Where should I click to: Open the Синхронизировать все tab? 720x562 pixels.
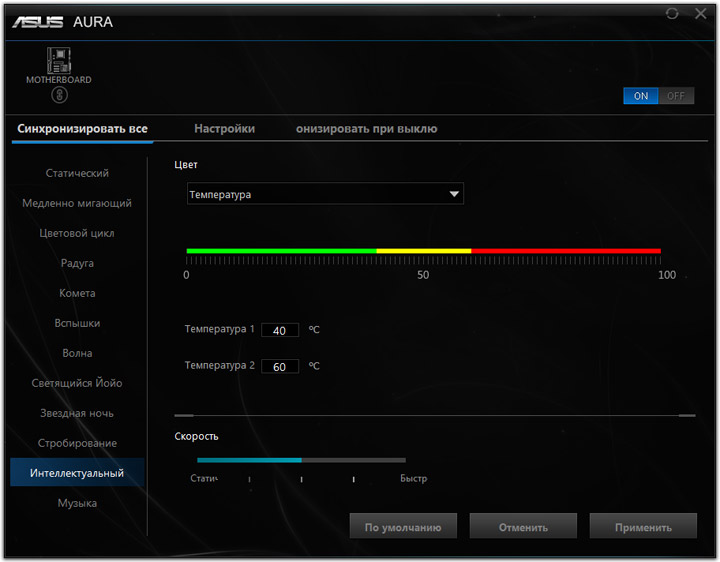tap(82, 129)
